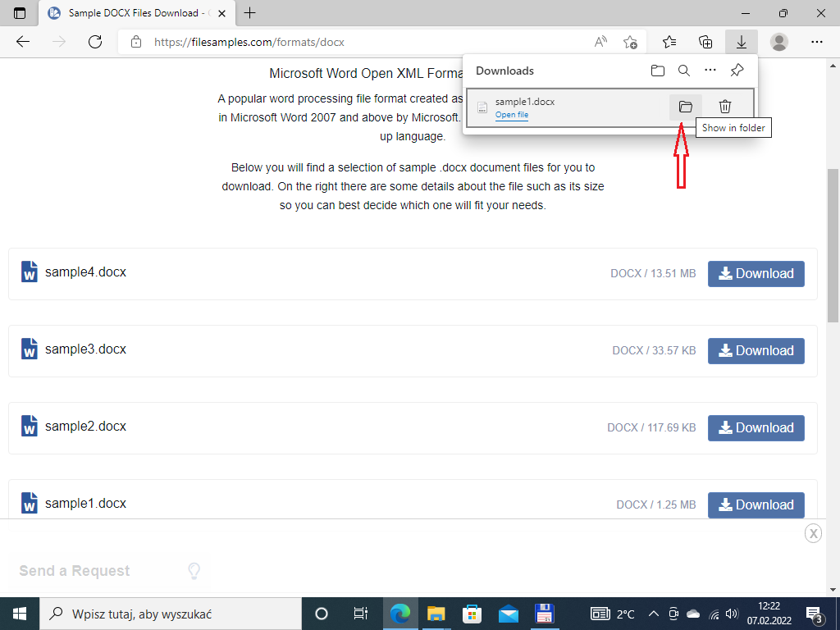840x630 pixels.
Task: Download sample4.docx
Action: 756,274
